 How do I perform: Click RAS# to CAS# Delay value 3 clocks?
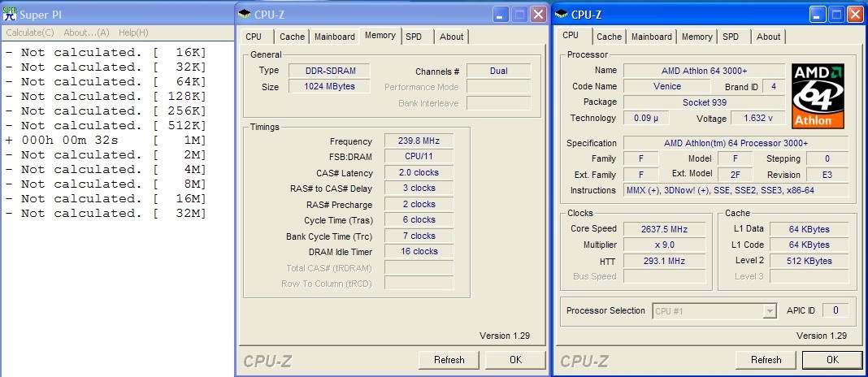click(x=419, y=188)
